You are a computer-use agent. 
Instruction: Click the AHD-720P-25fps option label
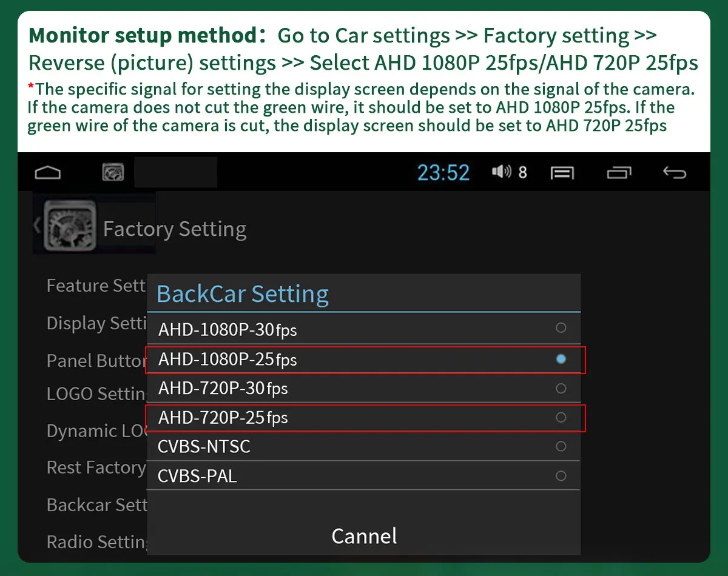(x=223, y=418)
